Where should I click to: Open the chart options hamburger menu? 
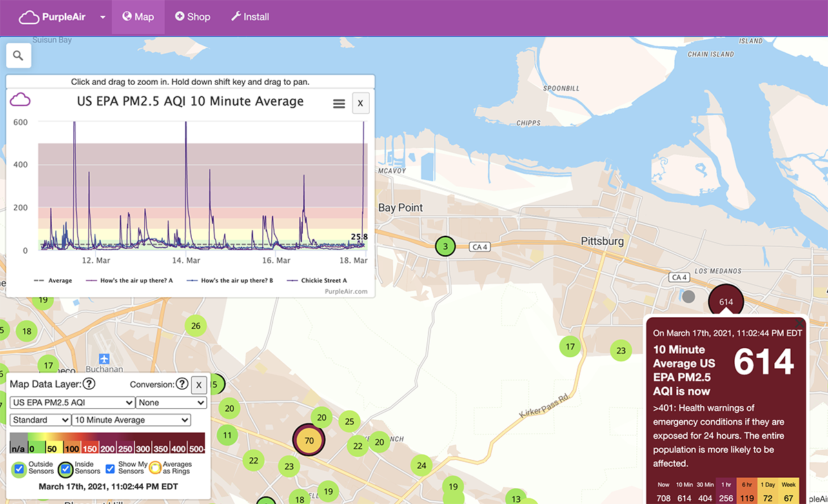[x=339, y=103]
